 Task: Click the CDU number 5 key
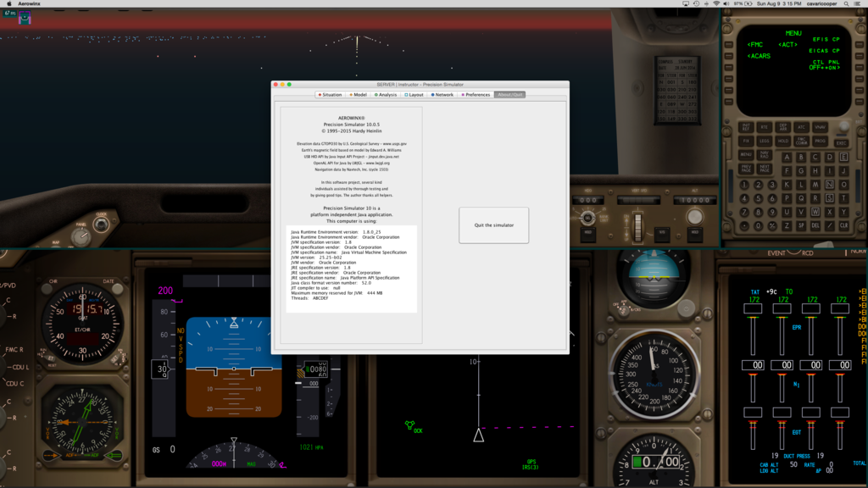click(x=759, y=198)
